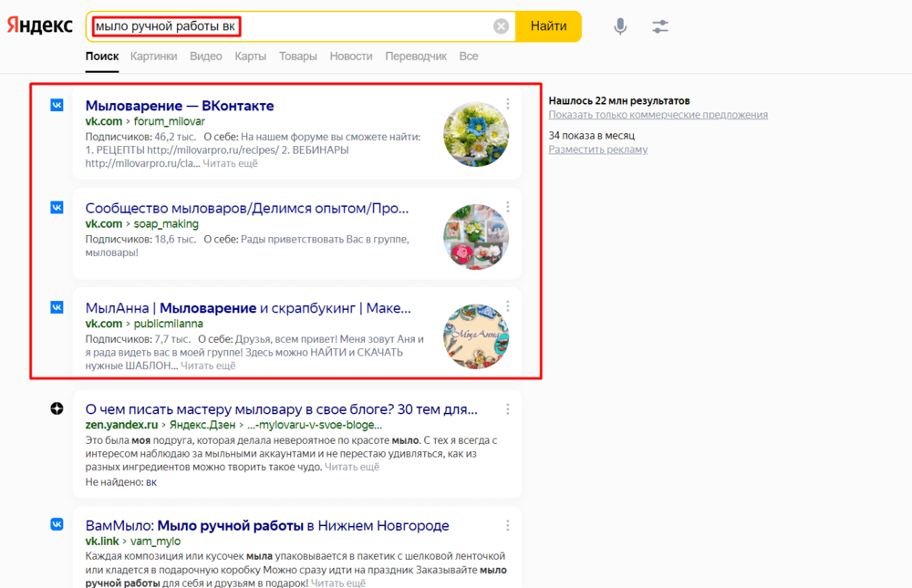912x588 pixels.
Task: Click vam_mylo URL path
Action: pyautogui.click(x=155, y=542)
